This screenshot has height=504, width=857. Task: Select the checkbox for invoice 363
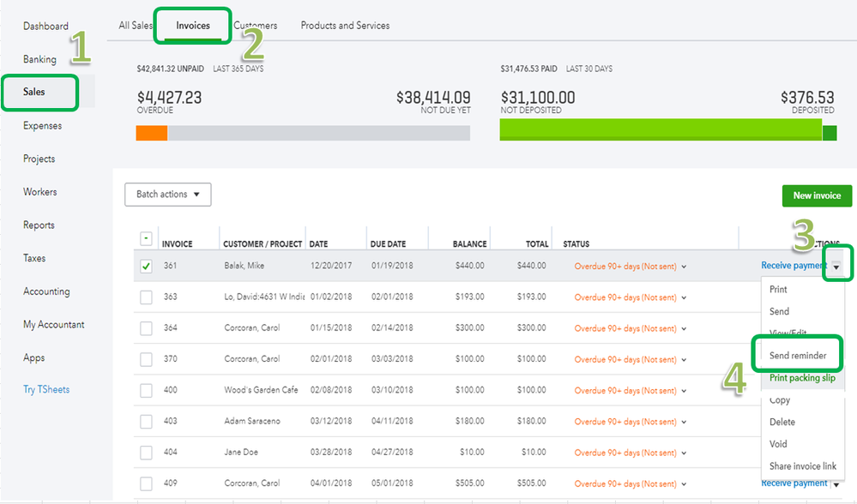pos(146,297)
